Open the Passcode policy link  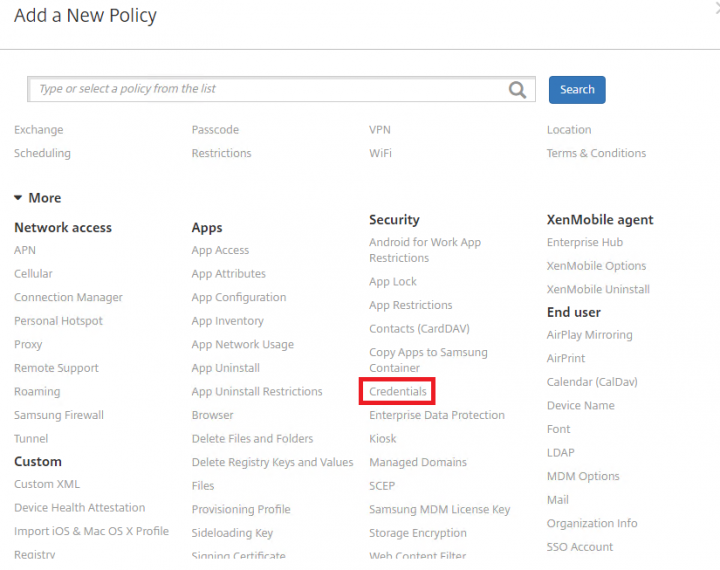coord(215,130)
